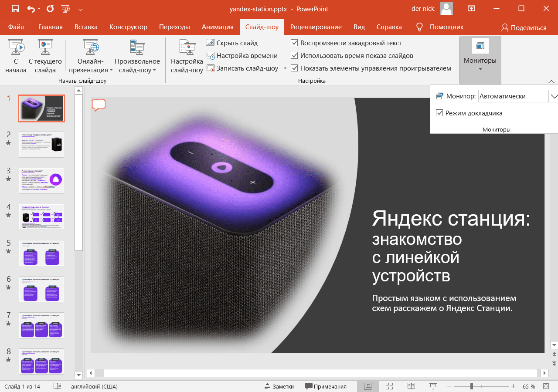Open the Монитор combo box dropdown arrow
The width and height of the screenshot is (558, 392).
554,96
